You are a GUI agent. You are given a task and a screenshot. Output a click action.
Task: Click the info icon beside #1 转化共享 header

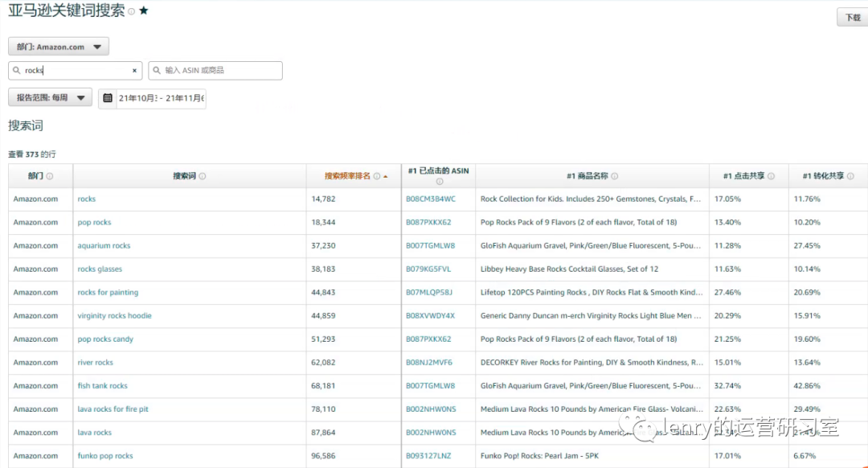coord(850,176)
